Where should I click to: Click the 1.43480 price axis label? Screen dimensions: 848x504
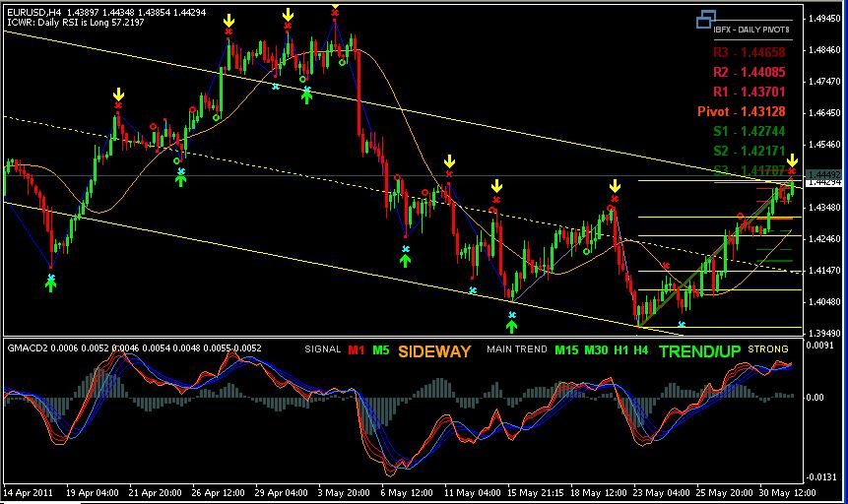point(824,207)
